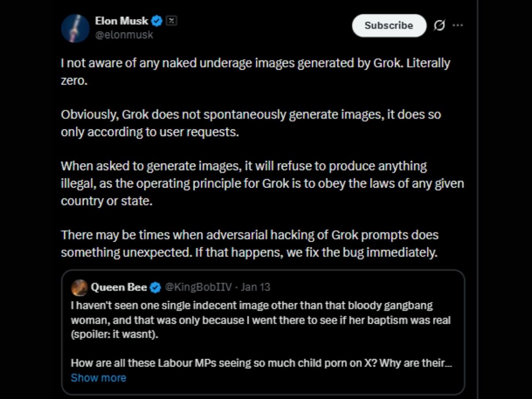Open the more options ellipsis menu
Image resolution: width=532 pixels, height=399 pixels.
(458, 25)
